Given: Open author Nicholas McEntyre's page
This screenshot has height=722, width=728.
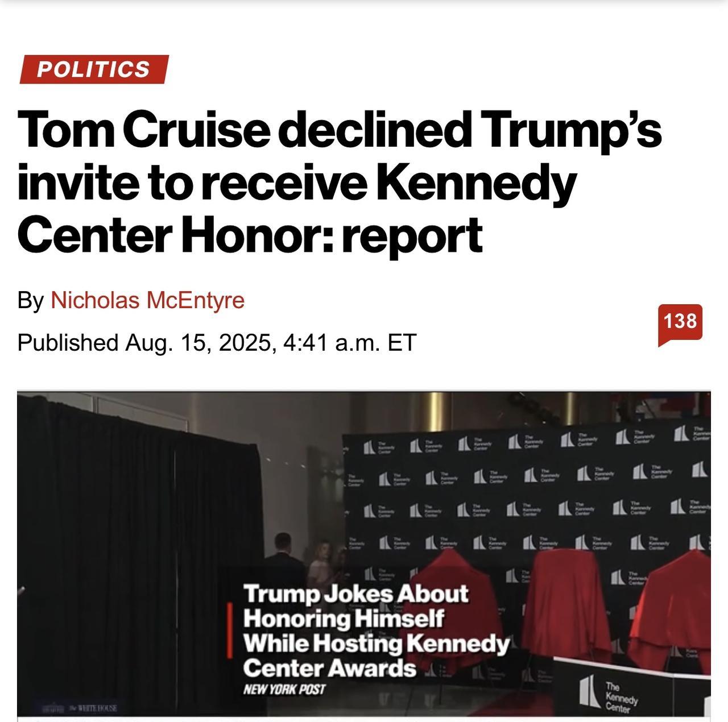Looking at the screenshot, I should click(x=147, y=300).
